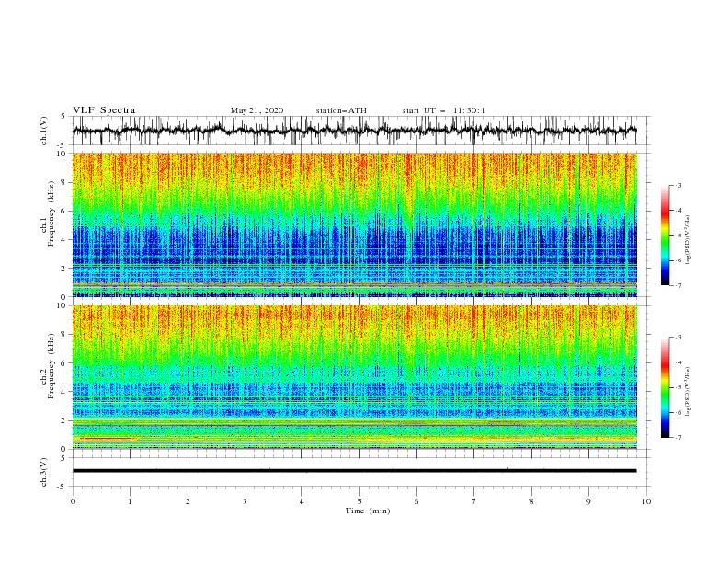Click the time axis tick label '9'
Screen dimensions: 728x563
(x=588, y=501)
